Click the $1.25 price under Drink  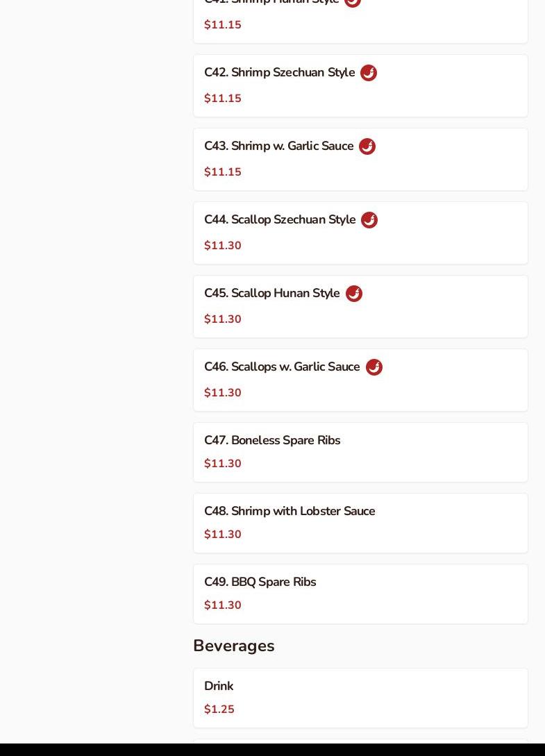(219, 709)
